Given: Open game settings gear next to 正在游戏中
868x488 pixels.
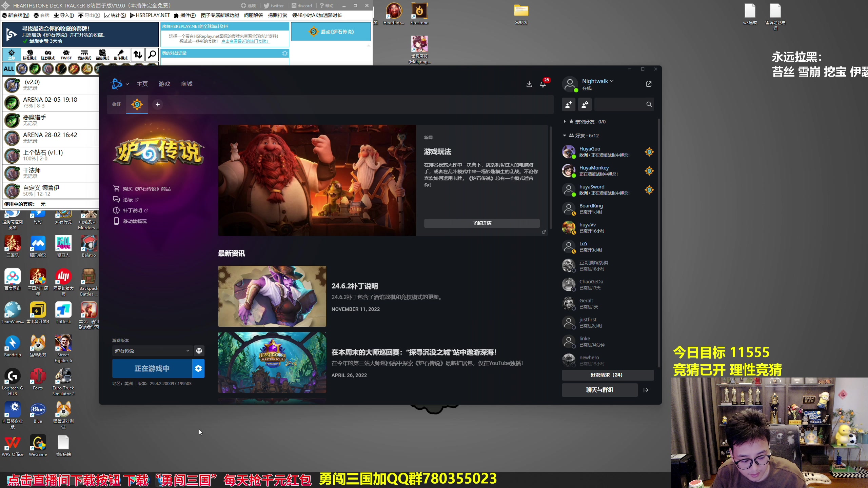Looking at the screenshot, I should [198, 368].
